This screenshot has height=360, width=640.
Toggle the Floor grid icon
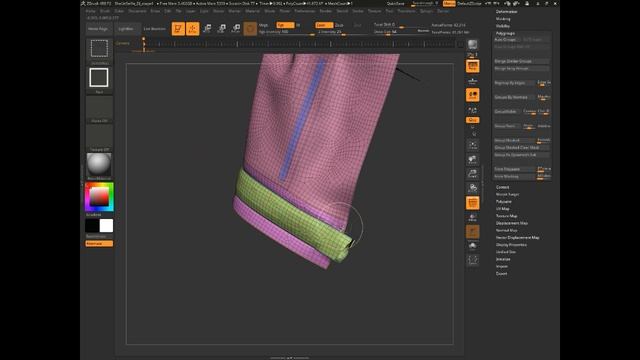[473, 80]
